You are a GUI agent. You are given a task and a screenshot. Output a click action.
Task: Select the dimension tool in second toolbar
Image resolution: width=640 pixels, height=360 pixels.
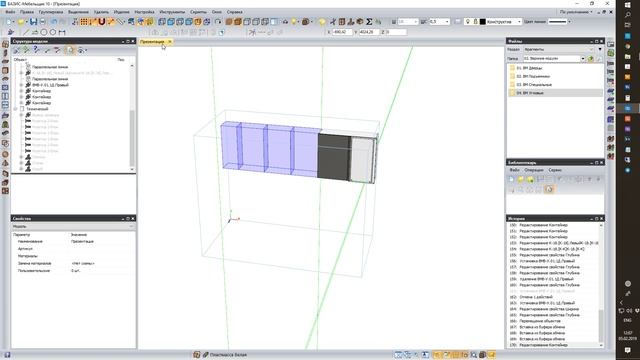pos(62,32)
